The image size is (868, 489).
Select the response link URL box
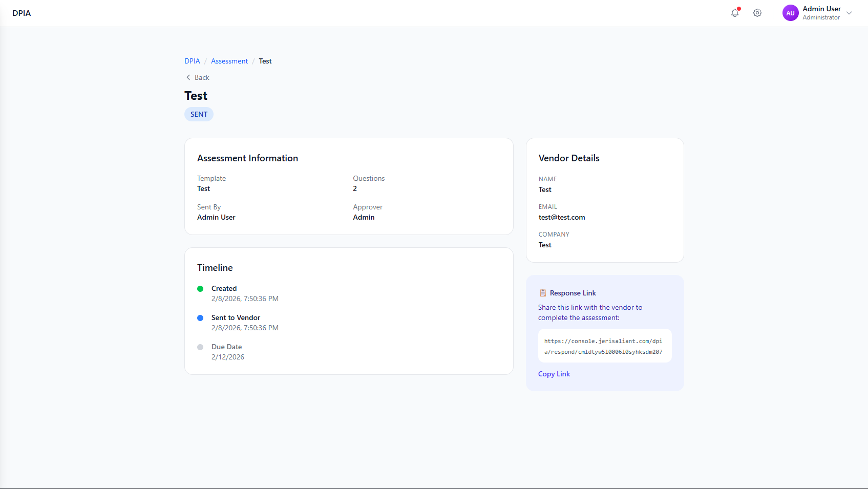[604, 346]
